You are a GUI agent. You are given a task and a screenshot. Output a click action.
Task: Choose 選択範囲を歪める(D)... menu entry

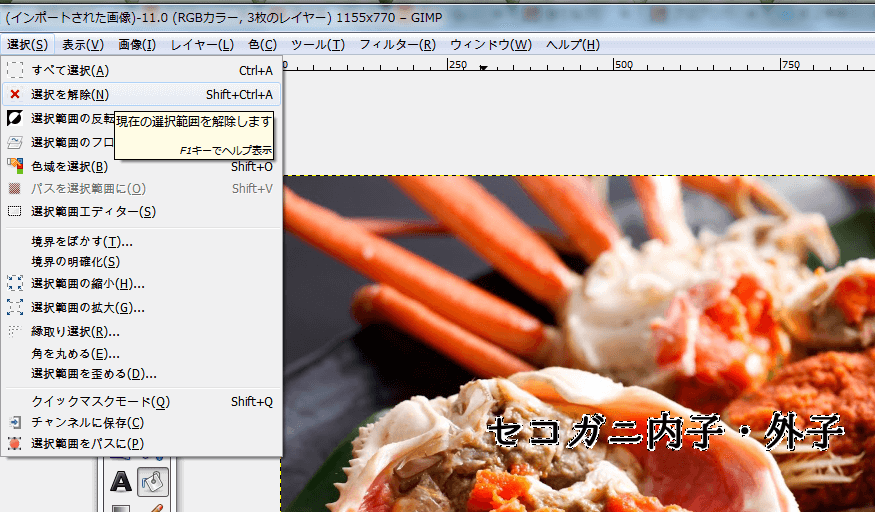tap(141, 373)
